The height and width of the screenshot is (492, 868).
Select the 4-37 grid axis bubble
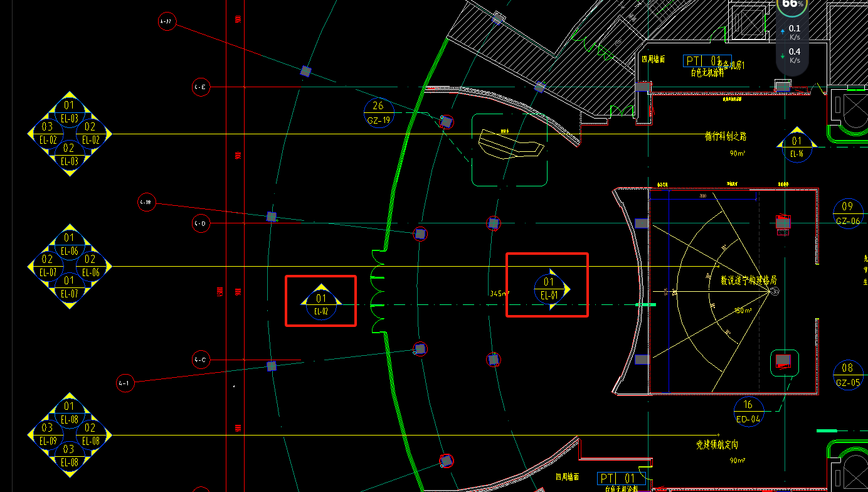click(167, 22)
